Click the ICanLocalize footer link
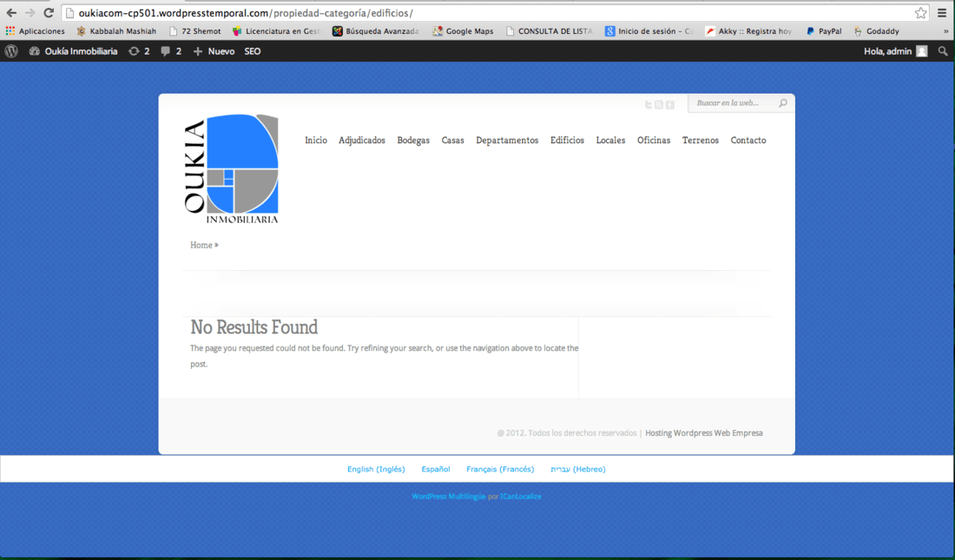955x560 pixels. coord(521,497)
